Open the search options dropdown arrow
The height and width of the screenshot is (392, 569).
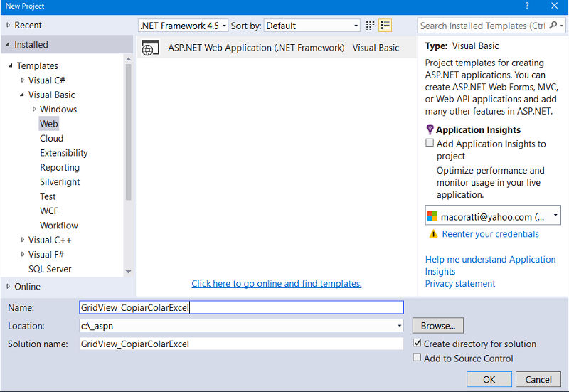(x=562, y=26)
